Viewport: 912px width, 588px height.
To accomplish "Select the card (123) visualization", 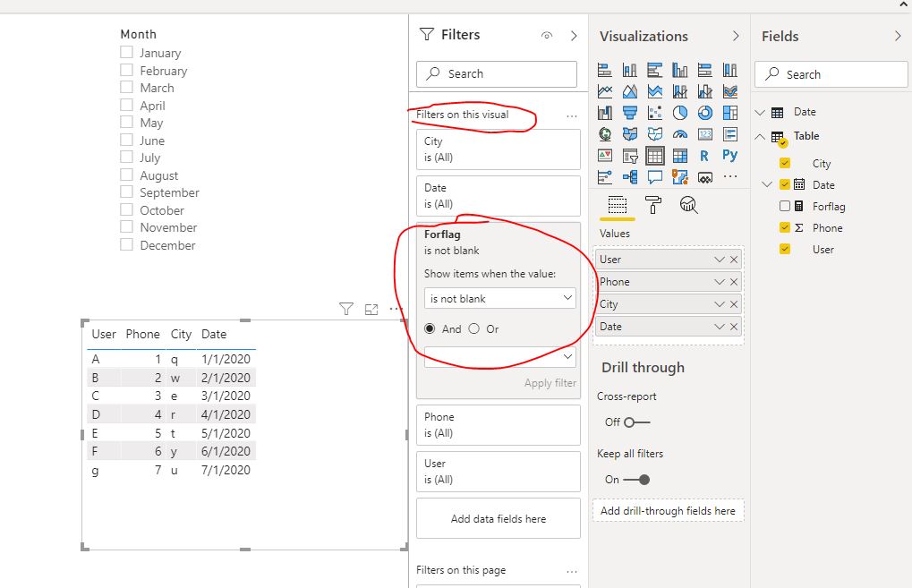I will click(x=705, y=134).
